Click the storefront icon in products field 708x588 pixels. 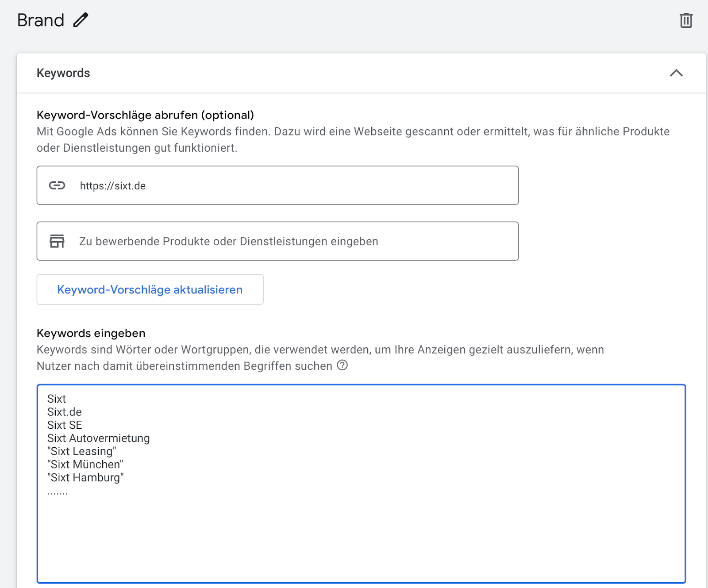tap(57, 241)
